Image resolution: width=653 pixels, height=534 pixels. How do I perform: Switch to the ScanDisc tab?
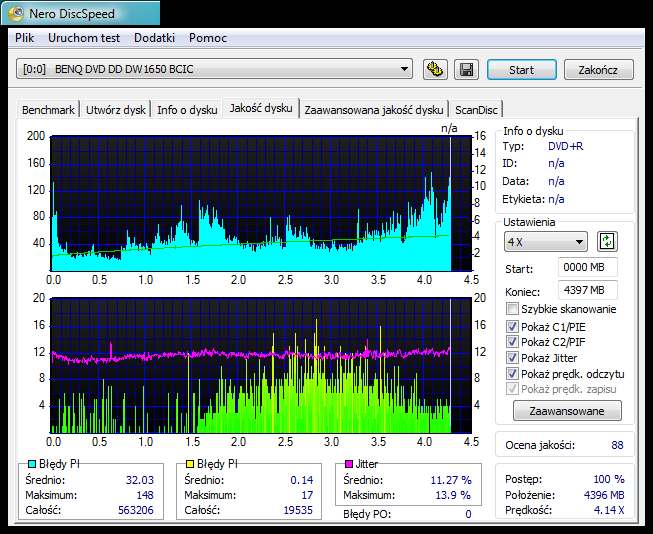point(476,110)
